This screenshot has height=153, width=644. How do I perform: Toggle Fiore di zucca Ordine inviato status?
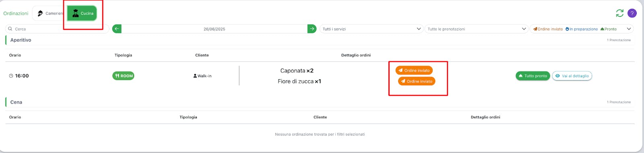click(417, 81)
